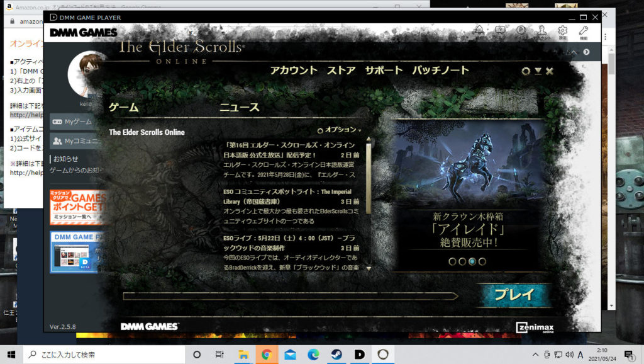Viewport: 644px width, 364px height.
Task: Select the fourth banner carousel dot
Action: (482, 261)
